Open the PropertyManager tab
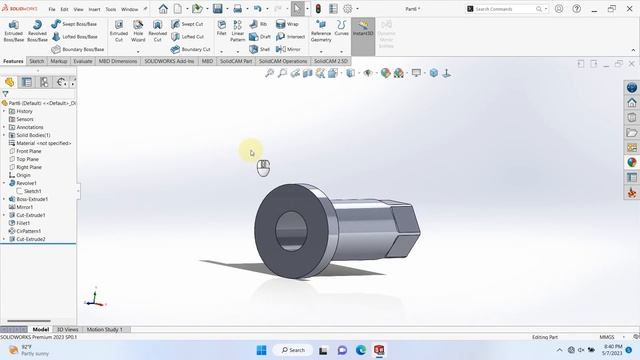Viewport: 640px width, 360px height. point(27,82)
